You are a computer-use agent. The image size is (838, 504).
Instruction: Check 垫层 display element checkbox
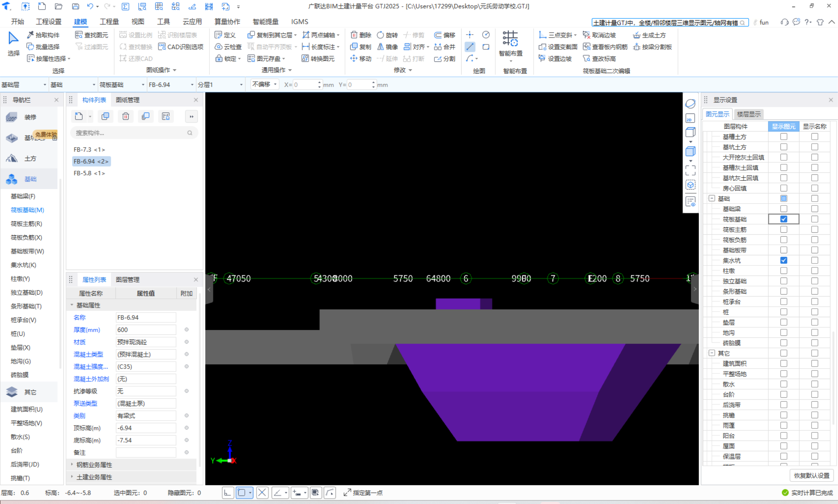coord(783,322)
